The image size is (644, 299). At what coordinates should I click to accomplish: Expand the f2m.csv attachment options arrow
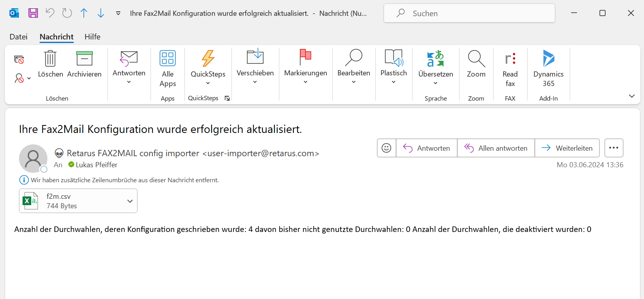click(130, 201)
